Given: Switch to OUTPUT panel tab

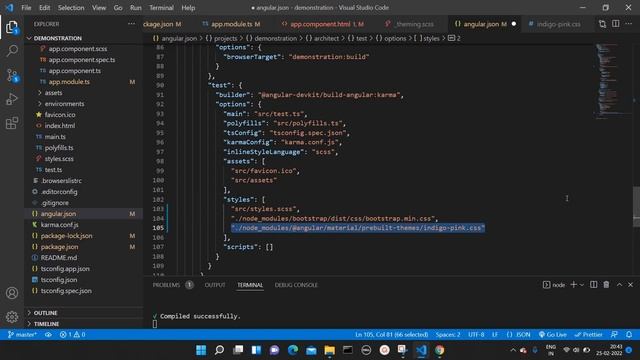Looking at the screenshot, I should point(215,285).
